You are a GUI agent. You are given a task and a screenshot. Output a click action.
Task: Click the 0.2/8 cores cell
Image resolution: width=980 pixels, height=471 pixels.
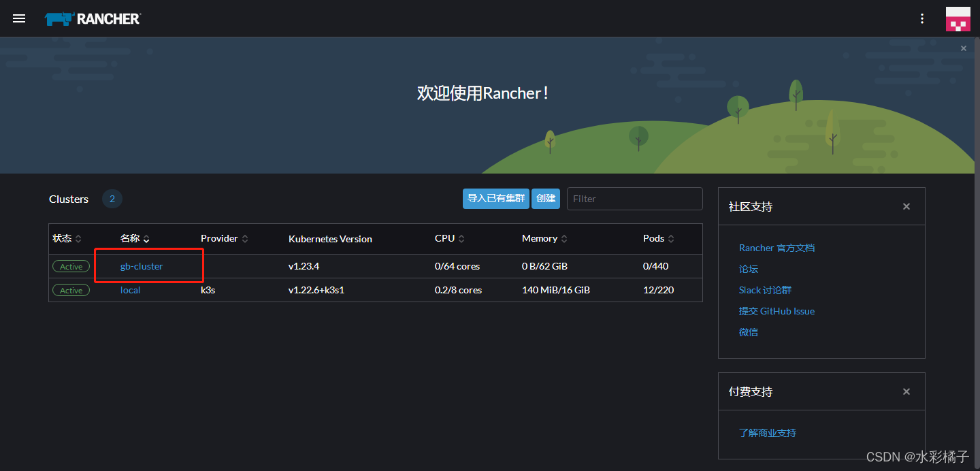[458, 290]
